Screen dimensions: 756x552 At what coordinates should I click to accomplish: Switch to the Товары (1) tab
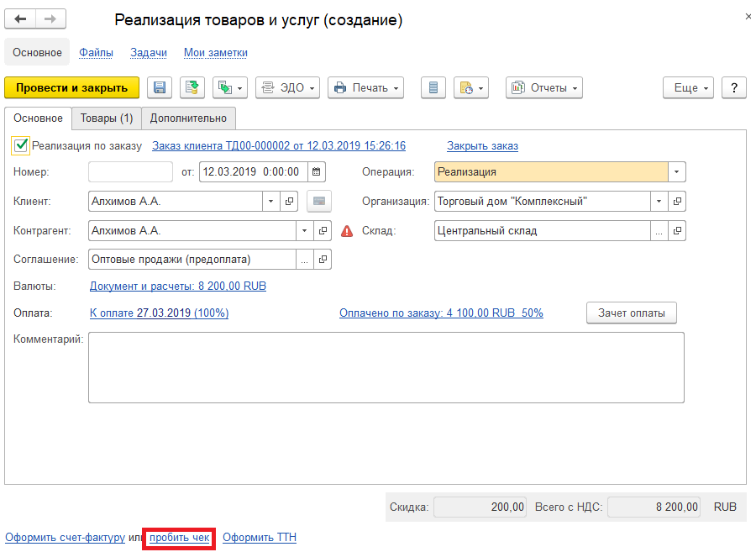[106, 118]
